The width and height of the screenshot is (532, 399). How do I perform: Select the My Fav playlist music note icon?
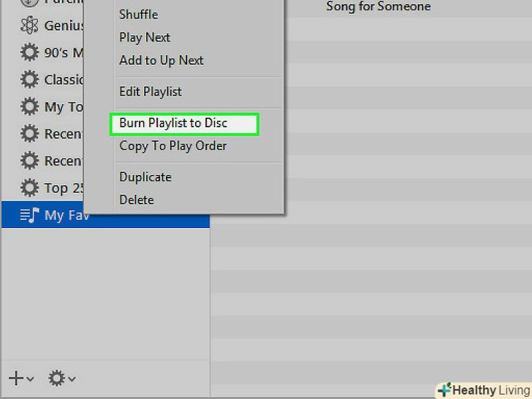[x=29, y=215]
